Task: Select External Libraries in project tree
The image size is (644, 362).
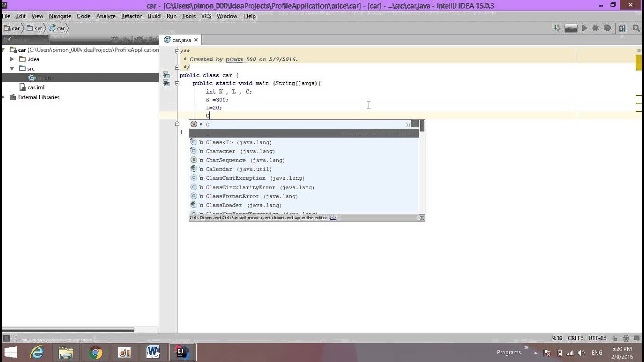Action: (34, 97)
